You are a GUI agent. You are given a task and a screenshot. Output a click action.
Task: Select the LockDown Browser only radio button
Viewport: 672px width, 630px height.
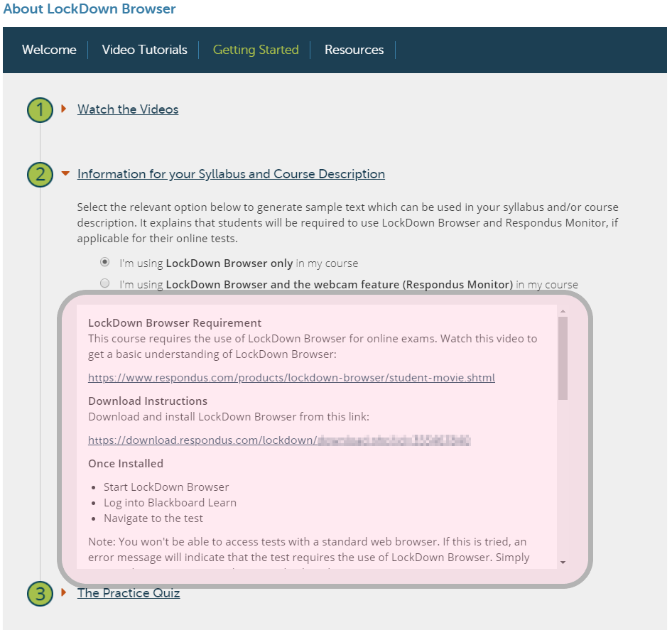(x=104, y=262)
